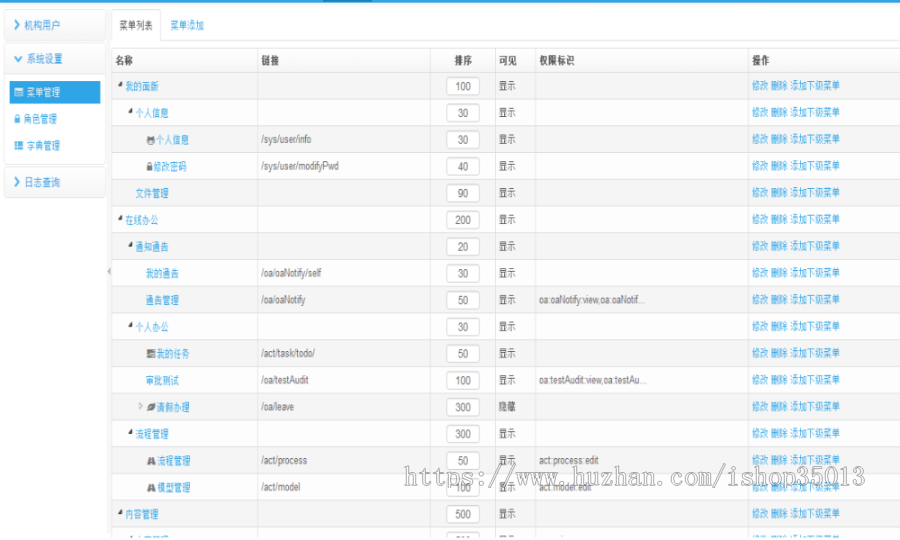The width and height of the screenshot is (900, 540).
Task: Click the leaf icon before 请假办理
Action: tap(151, 407)
